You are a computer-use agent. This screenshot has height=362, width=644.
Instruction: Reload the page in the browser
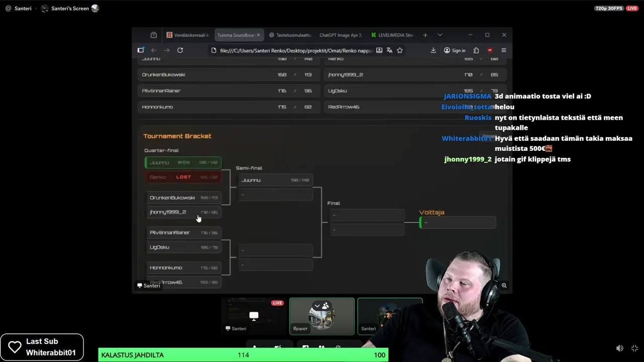click(x=180, y=50)
